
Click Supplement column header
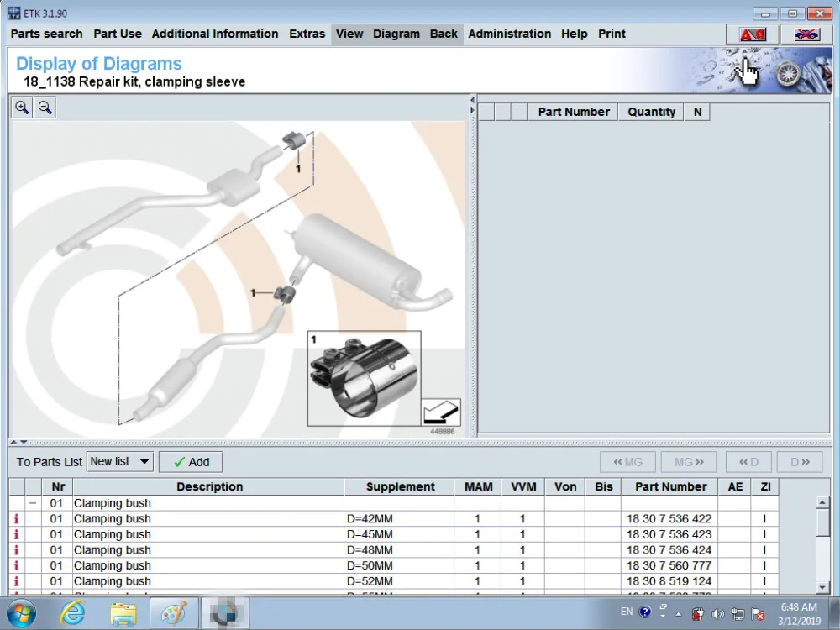(x=400, y=486)
